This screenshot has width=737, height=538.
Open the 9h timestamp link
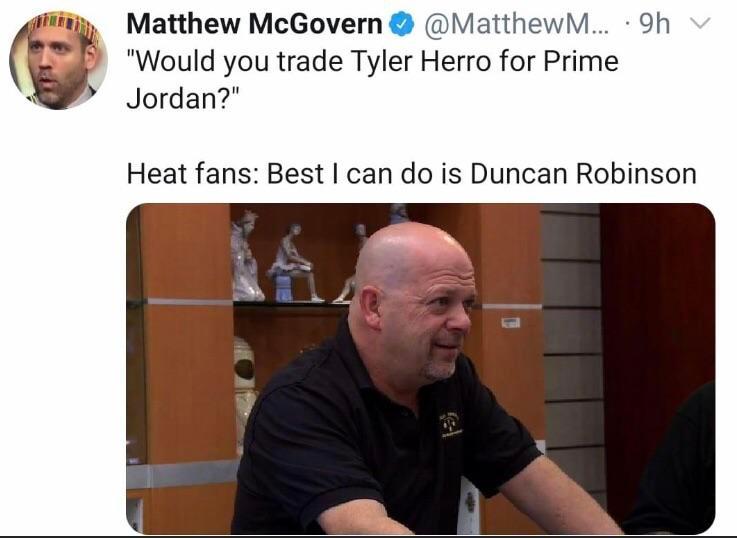(x=655, y=23)
